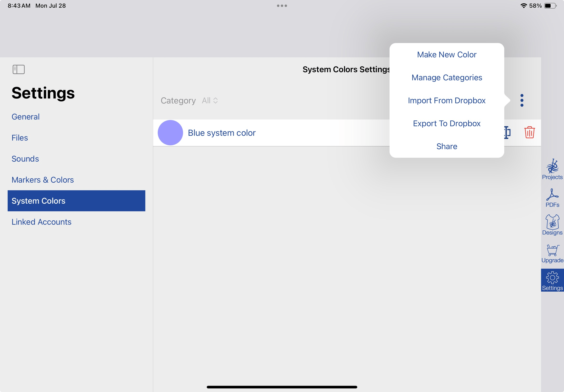Rename Blue system color with text-cursor icon
The height and width of the screenshot is (392, 564).
click(507, 133)
